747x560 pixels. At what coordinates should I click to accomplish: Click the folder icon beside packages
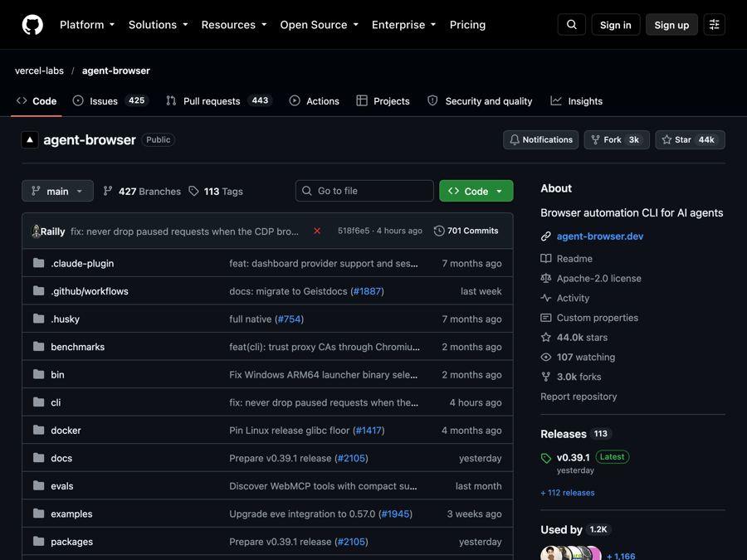[38, 542]
